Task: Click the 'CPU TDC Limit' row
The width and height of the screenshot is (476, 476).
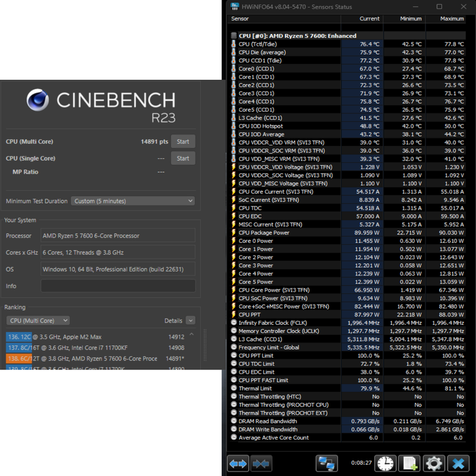Action: pyautogui.click(x=348, y=364)
